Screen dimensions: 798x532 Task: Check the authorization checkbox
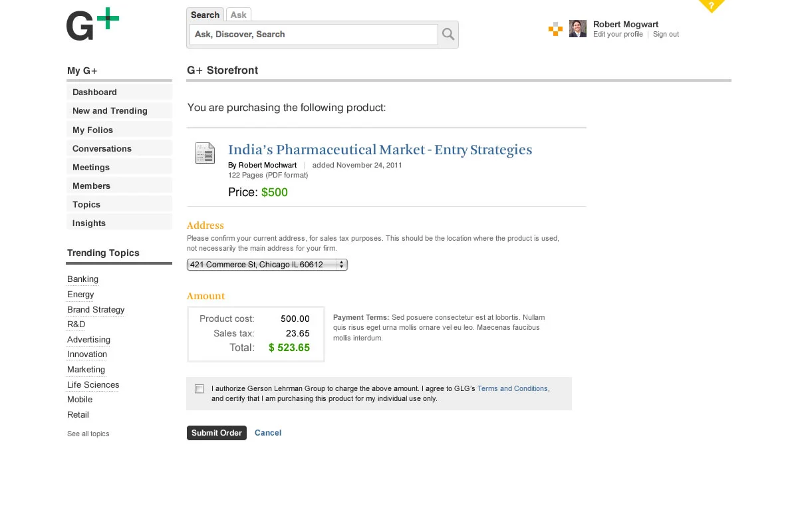click(199, 389)
